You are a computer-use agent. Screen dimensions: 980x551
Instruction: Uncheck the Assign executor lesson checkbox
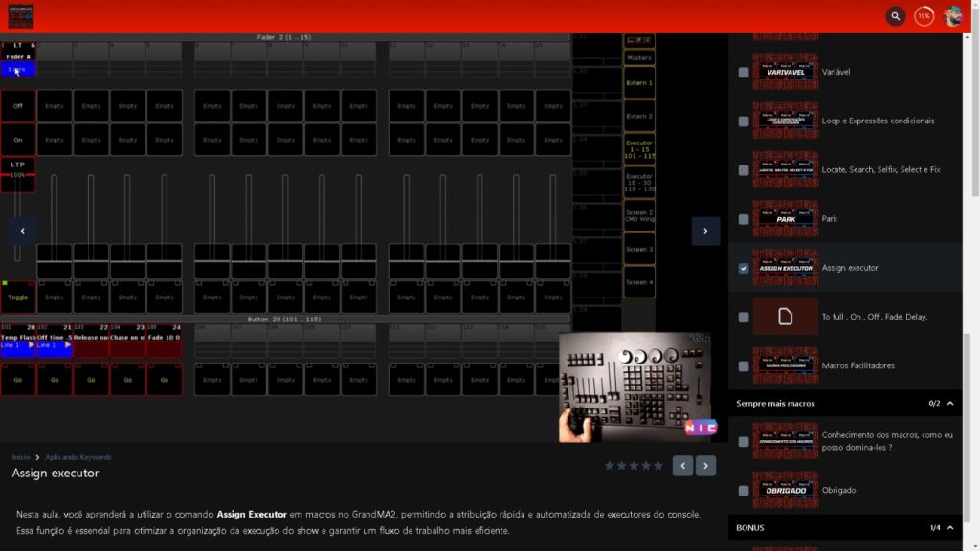pos(744,268)
